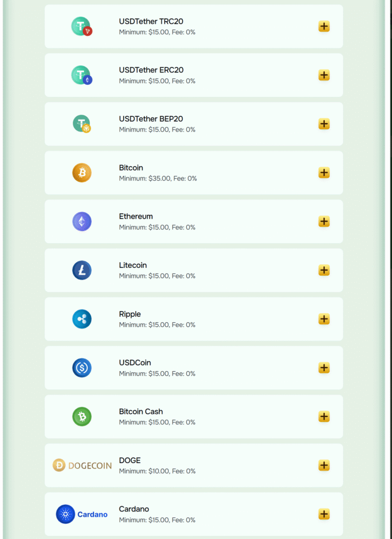Screen dimensions: 392x539
Task: Click the Dogecoin logo
Action: (82, 465)
